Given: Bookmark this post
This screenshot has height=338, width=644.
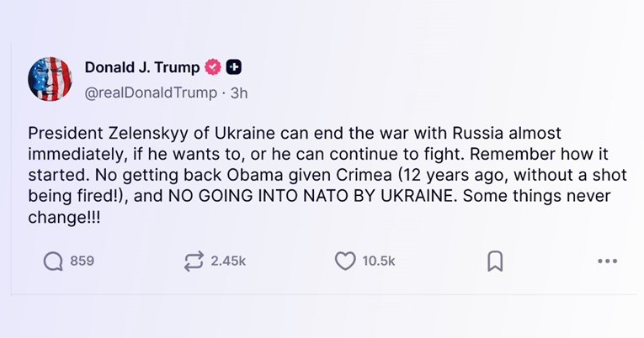Looking at the screenshot, I should click(494, 261).
